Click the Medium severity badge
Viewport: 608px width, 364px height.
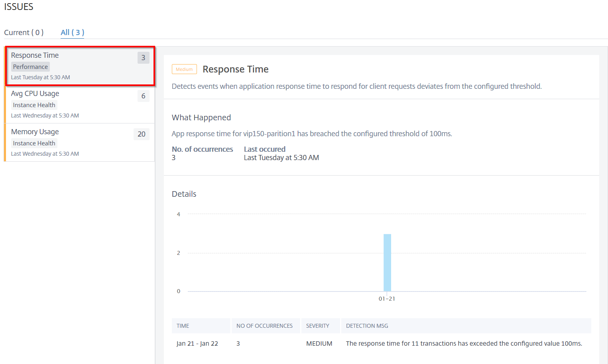[184, 69]
